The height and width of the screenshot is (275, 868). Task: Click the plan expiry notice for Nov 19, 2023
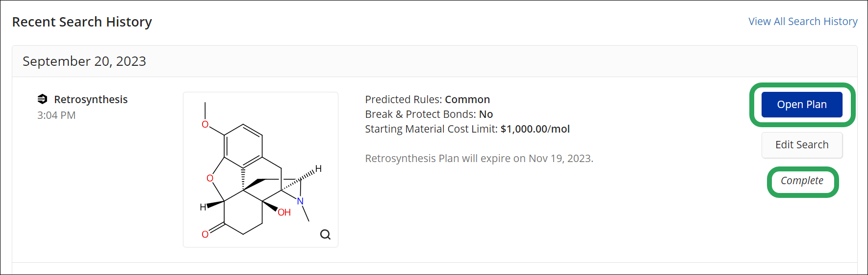pyautogui.click(x=479, y=159)
